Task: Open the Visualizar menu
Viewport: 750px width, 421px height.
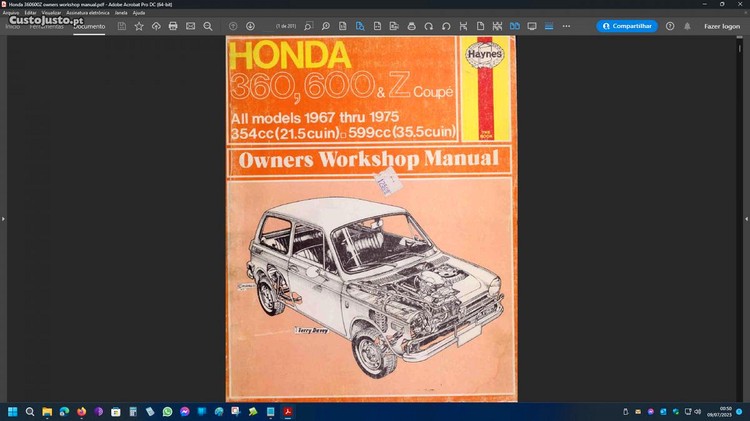Action: (51, 12)
